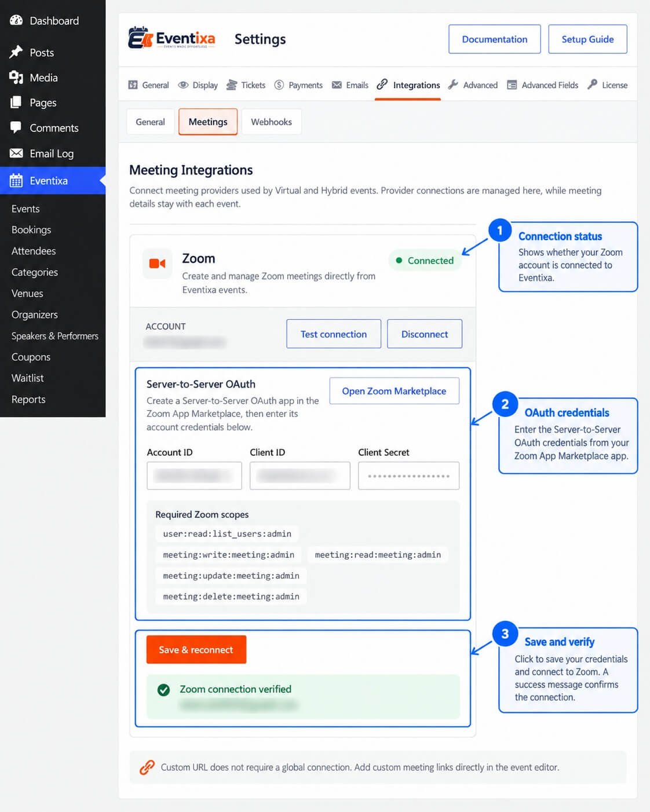Viewport: 650px width, 812px height.
Task: Open the Setup Guide button
Action: pos(587,39)
